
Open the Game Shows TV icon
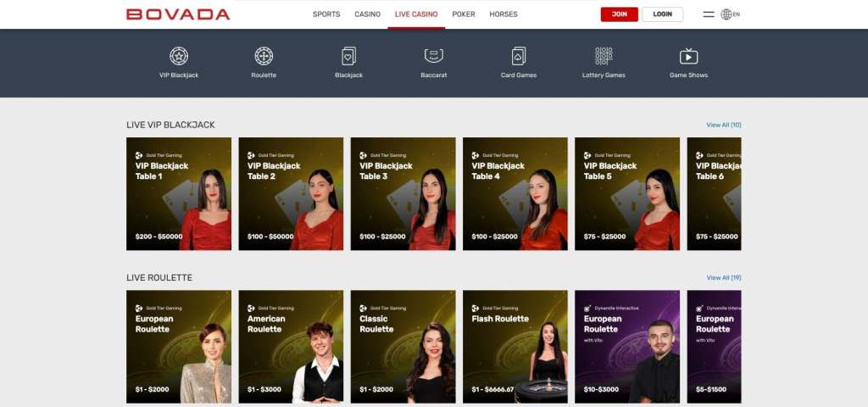(688, 56)
